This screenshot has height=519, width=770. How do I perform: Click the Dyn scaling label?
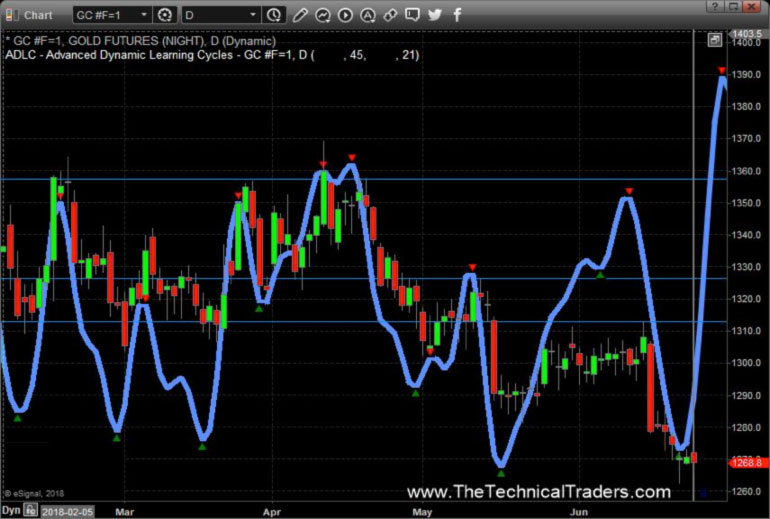click(11, 511)
